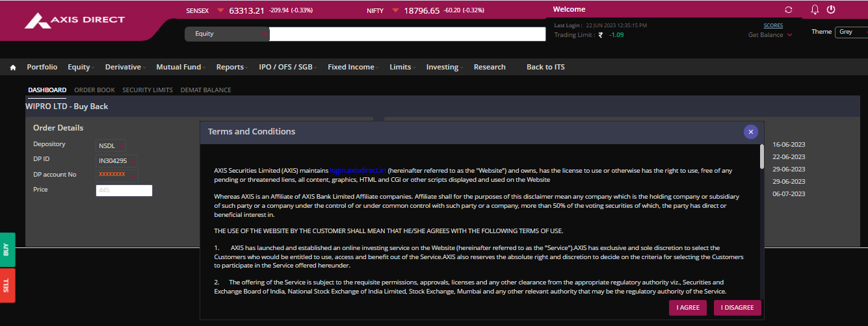The image size is (868, 326).
Task: Open the green BUY side tab
Action: (7, 249)
